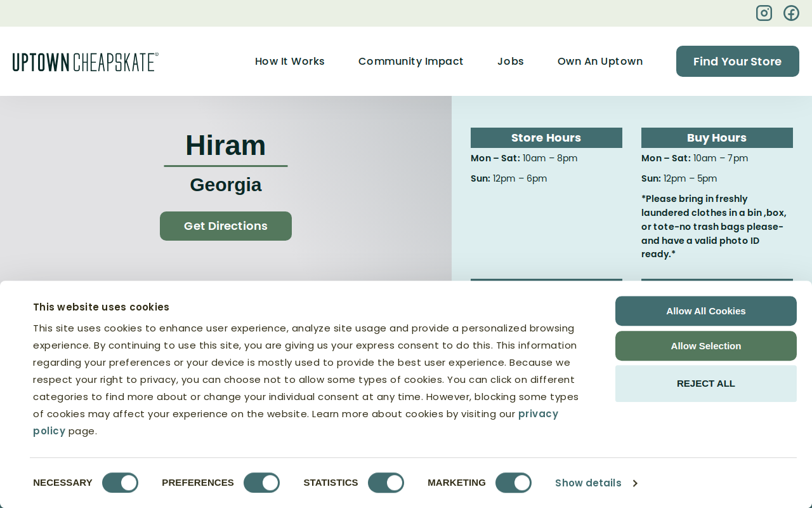Turn off the Marketing cookies switch

pos(513,483)
